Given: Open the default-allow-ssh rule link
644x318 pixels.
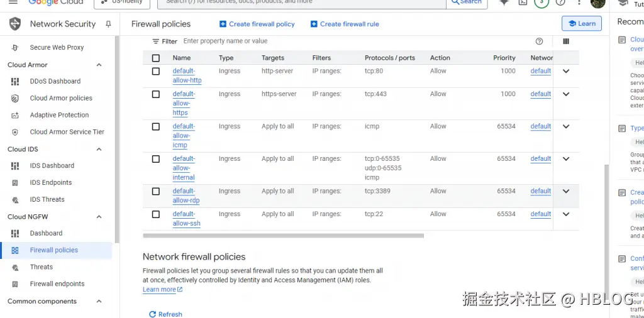Looking at the screenshot, I should pos(186,219).
